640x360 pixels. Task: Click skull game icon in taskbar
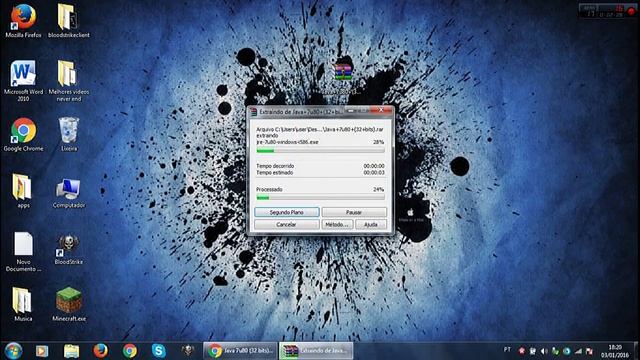click(x=187, y=351)
